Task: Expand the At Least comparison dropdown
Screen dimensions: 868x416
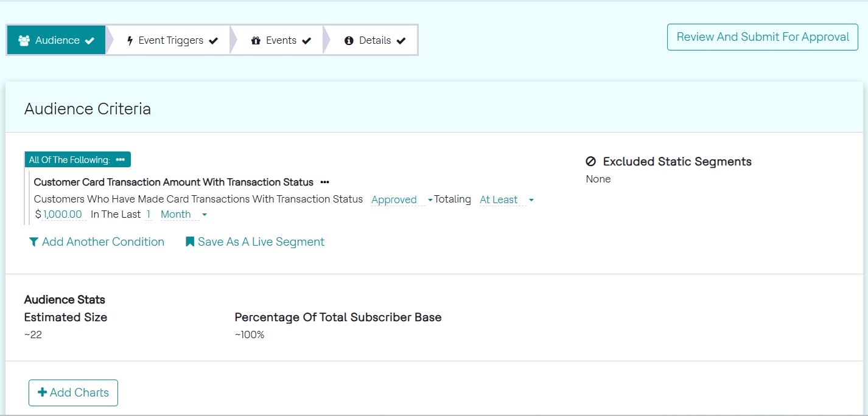Action: coord(506,199)
